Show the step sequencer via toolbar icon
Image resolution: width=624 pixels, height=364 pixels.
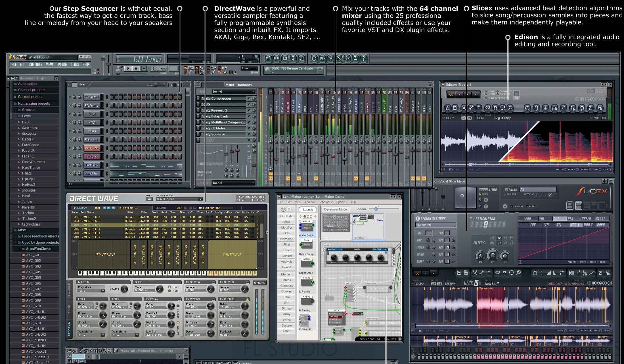(277, 58)
